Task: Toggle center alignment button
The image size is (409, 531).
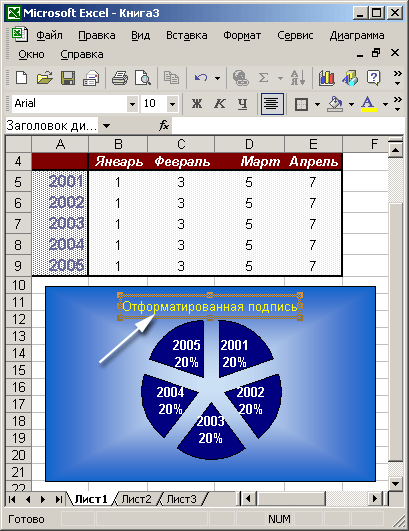Action: coord(272,104)
